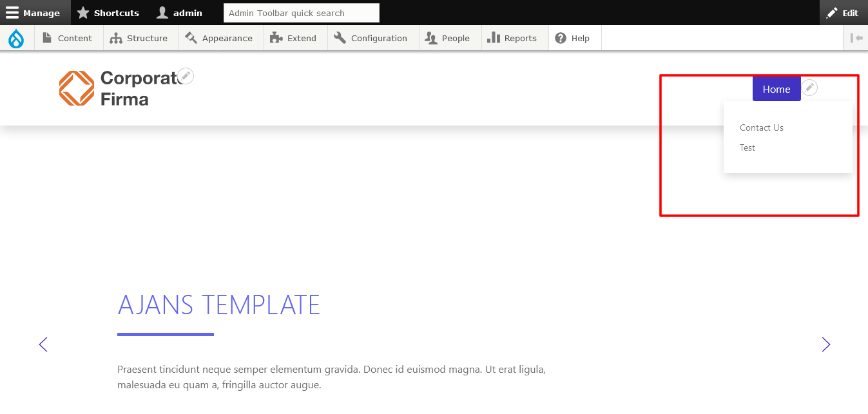Image resolution: width=868 pixels, height=414 pixels.
Task: Select Contact Us from the menu
Action: point(762,127)
